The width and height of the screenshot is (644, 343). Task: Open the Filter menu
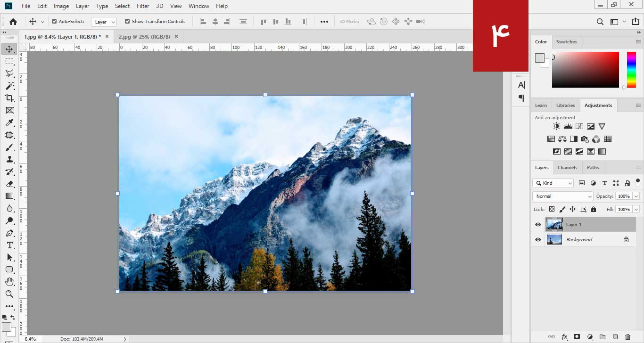tap(143, 6)
